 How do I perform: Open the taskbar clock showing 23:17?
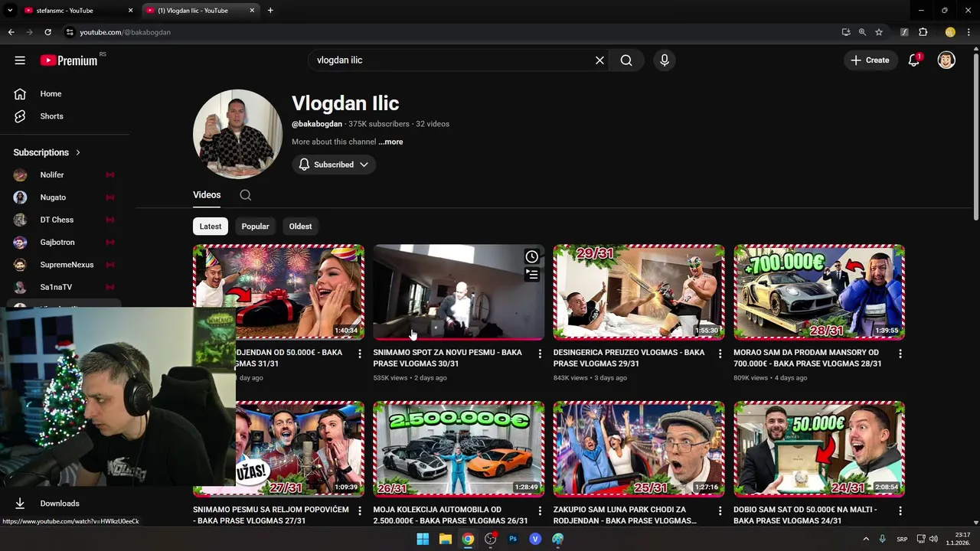[x=958, y=539]
